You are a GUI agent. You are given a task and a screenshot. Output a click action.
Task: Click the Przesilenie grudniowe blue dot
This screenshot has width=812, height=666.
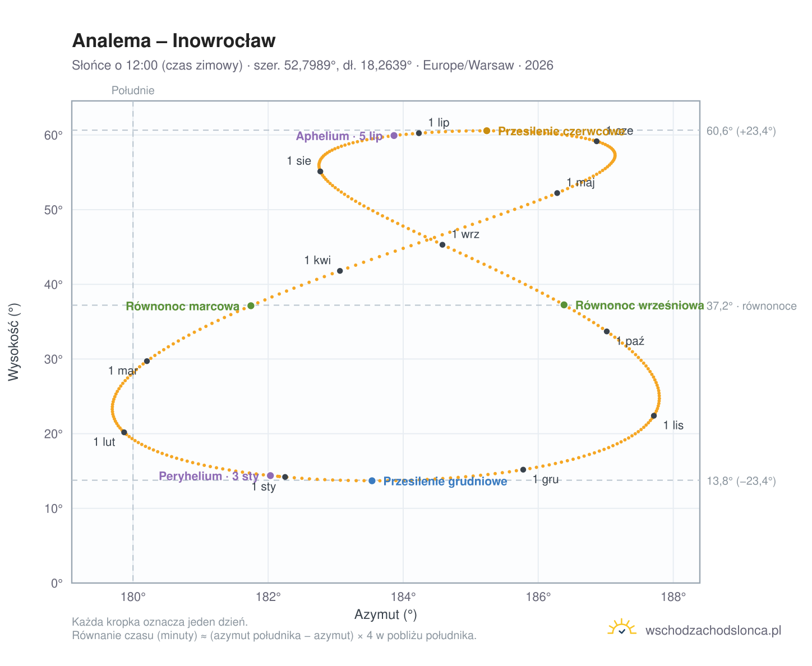372,481
